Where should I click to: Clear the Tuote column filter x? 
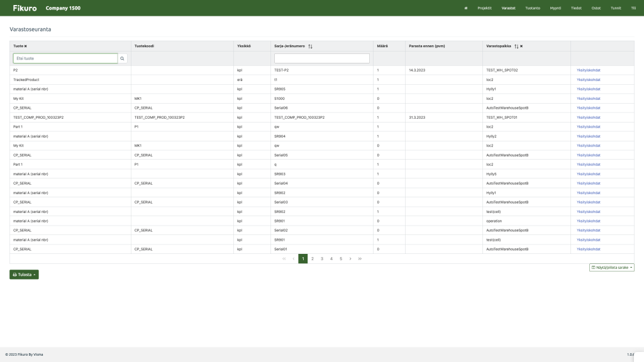pyautogui.click(x=25, y=47)
